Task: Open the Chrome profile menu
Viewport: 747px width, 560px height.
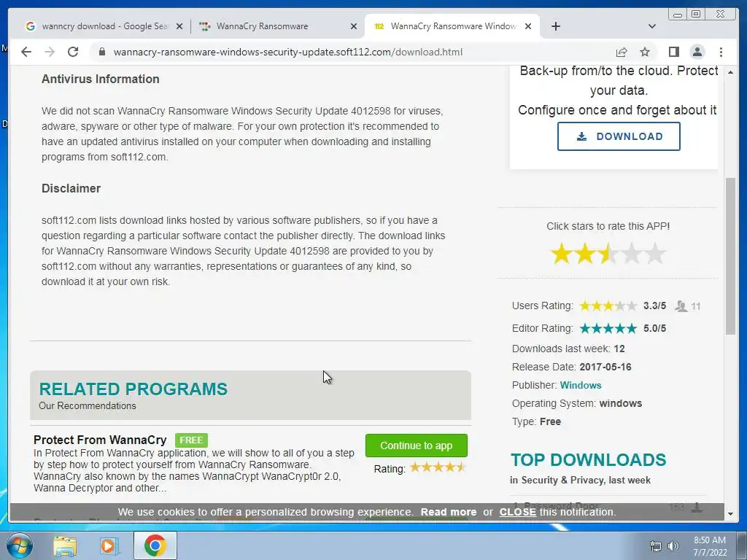Action: 697,52
